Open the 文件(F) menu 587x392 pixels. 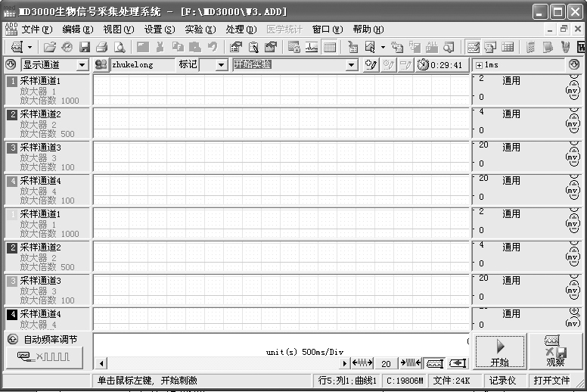[36, 30]
